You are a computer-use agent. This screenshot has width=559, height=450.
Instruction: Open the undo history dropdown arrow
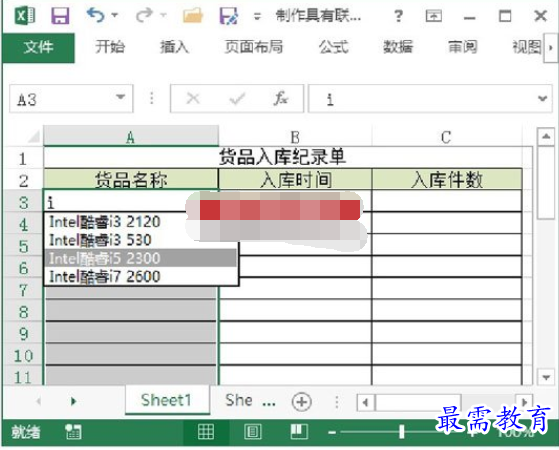pyautogui.click(x=115, y=15)
